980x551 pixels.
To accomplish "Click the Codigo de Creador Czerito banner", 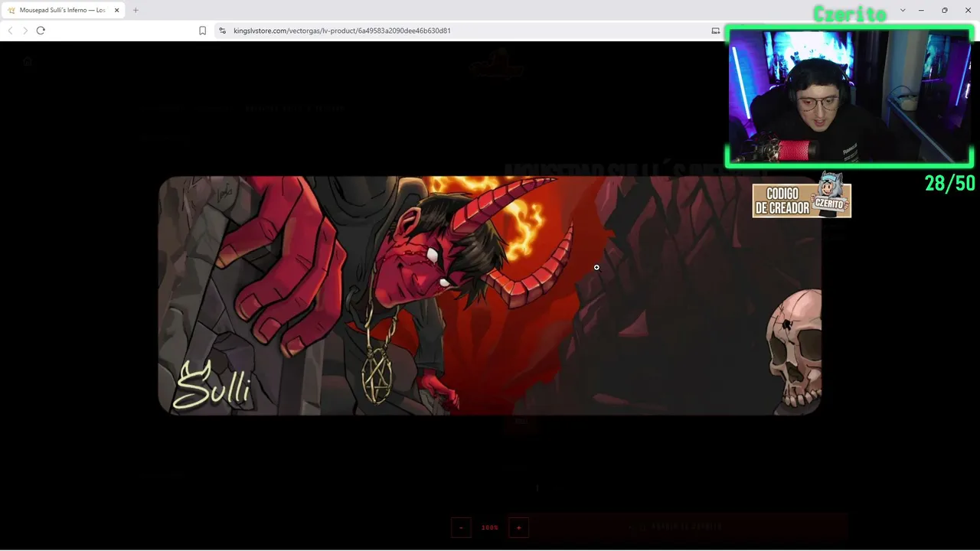I will (x=802, y=197).
